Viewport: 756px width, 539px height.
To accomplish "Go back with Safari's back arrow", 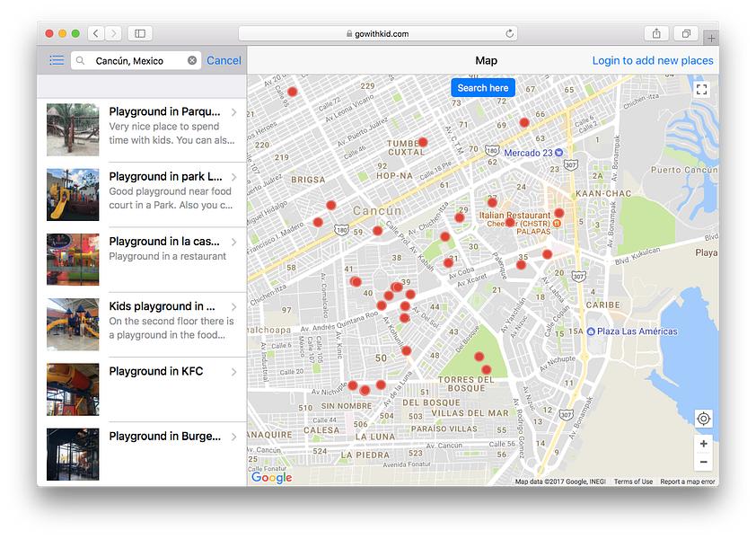I will (96, 33).
